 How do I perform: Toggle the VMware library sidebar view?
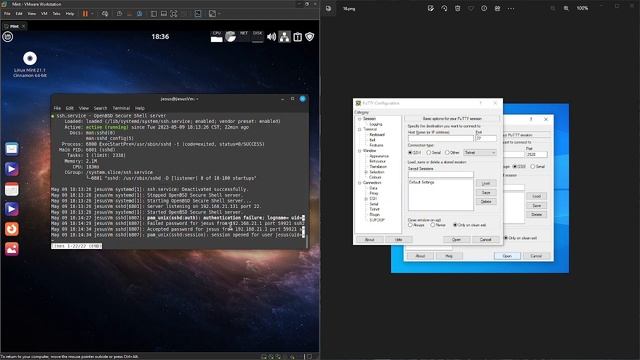[154, 13]
